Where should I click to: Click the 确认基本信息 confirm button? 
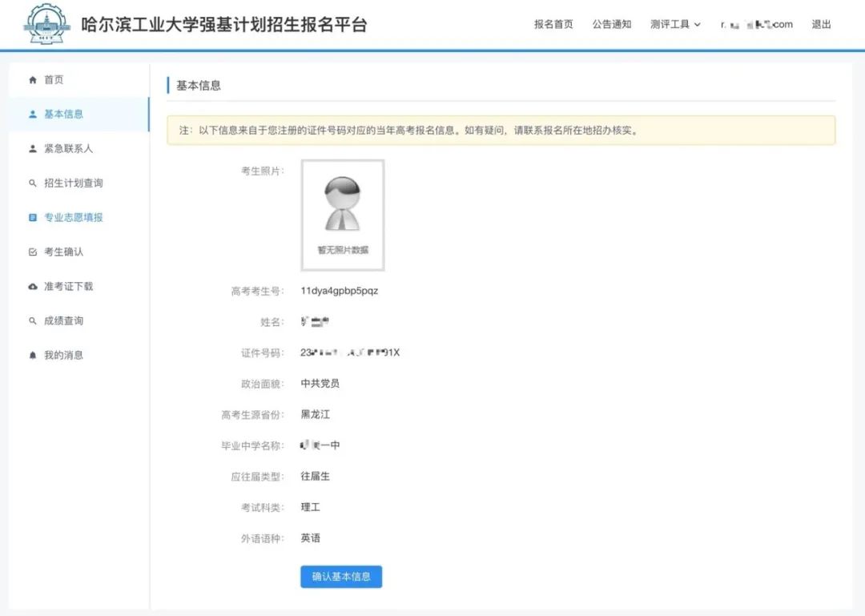[341, 576]
